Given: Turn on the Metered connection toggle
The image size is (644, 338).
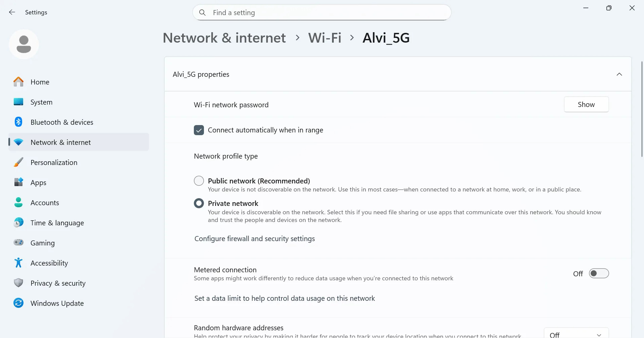Looking at the screenshot, I should click(599, 273).
